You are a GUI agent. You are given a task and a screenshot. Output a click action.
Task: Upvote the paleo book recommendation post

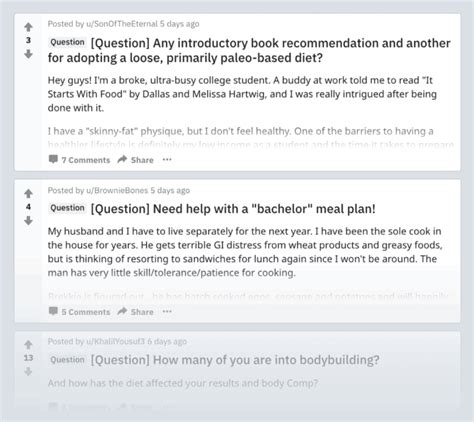(x=28, y=27)
